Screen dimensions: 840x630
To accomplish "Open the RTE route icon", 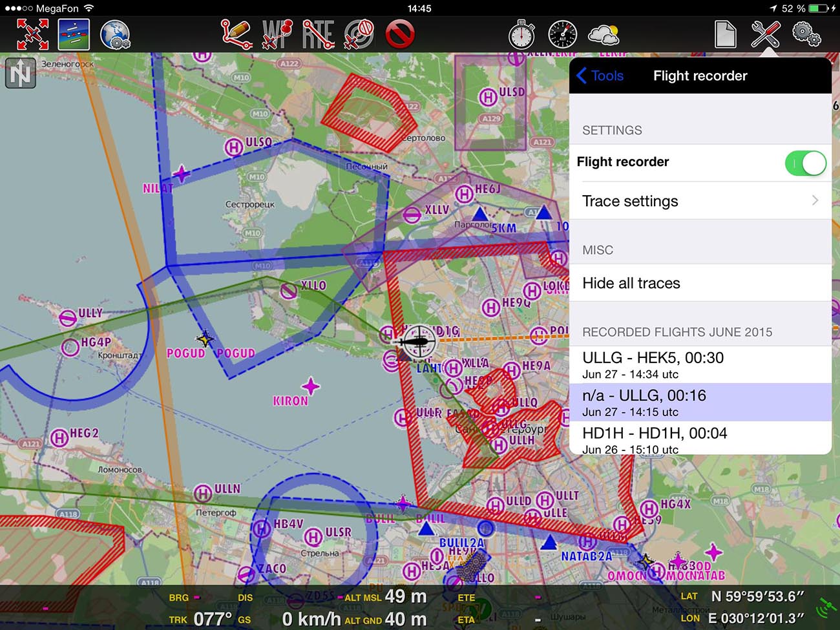I will (318, 34).
